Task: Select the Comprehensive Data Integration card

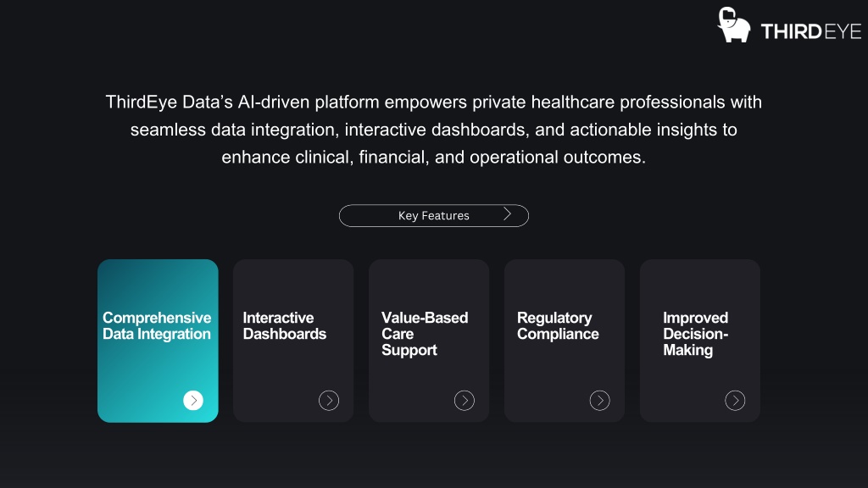Action: tap(158, 341)
